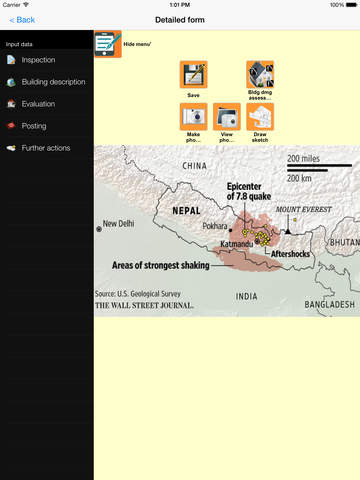The width and height of the screenshot is (360, 480).
Task: Open Building description menu item
Action: 47,82
